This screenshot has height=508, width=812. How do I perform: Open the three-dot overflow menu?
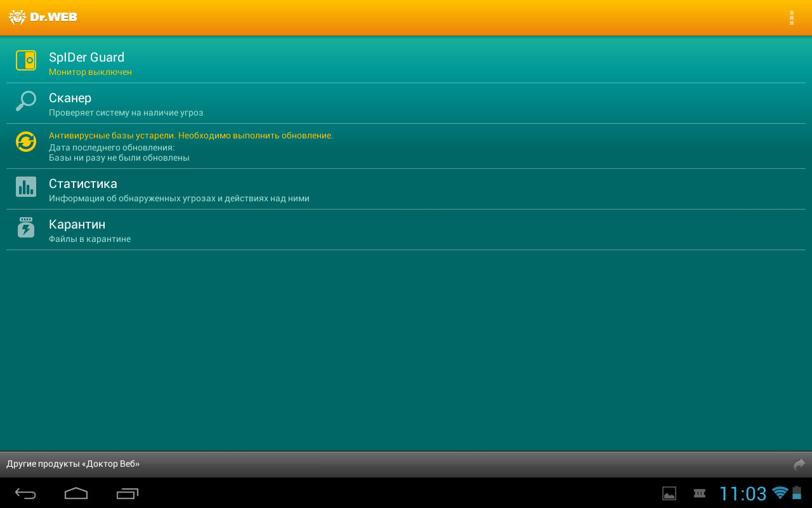[x=791, y=18]
